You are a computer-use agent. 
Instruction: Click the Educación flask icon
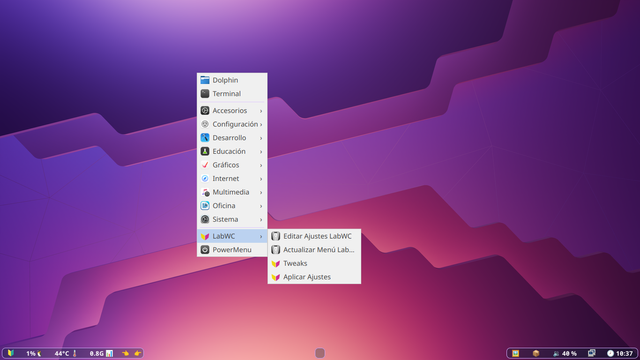point(205,151)
